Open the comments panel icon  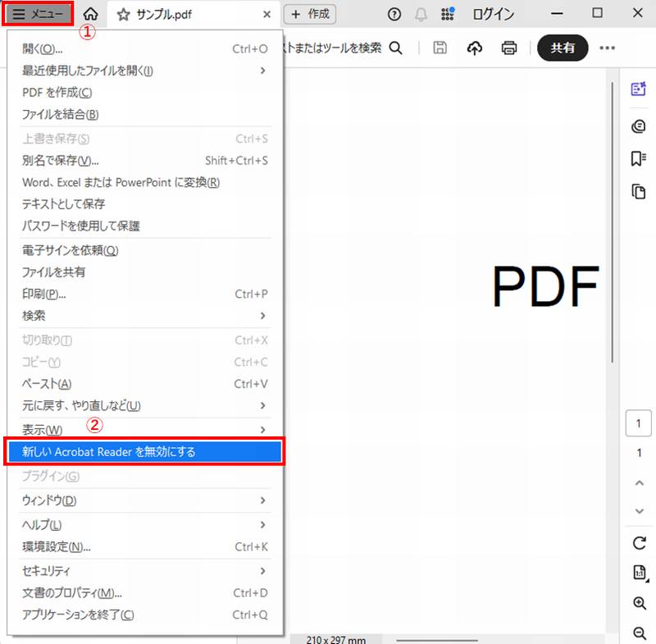[x=639, y=126]
